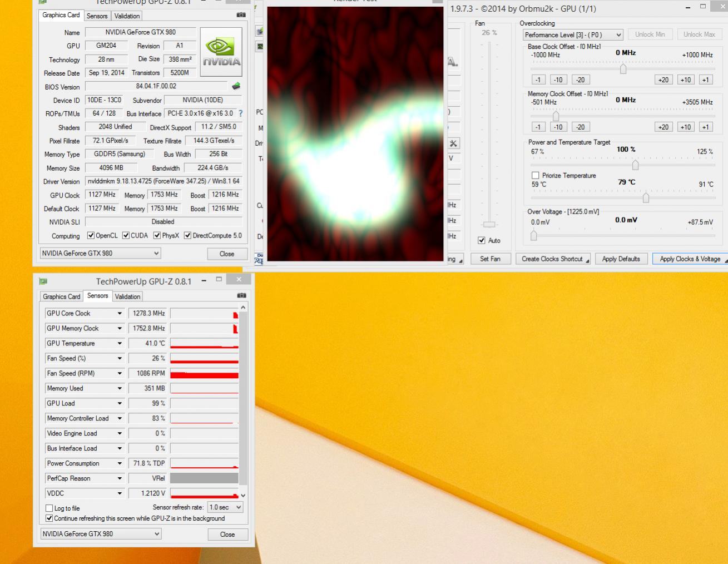Screen dimensions: 728x564
Task: Uncheck the Auto fan checkbox
Action: 482,240
